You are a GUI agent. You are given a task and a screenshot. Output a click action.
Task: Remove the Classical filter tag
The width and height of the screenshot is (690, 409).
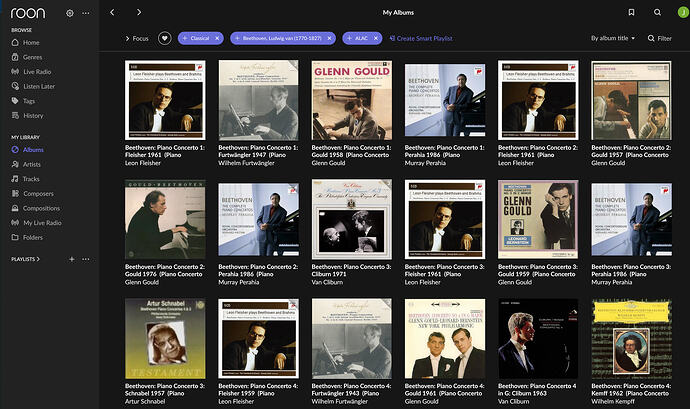(217, 38)
